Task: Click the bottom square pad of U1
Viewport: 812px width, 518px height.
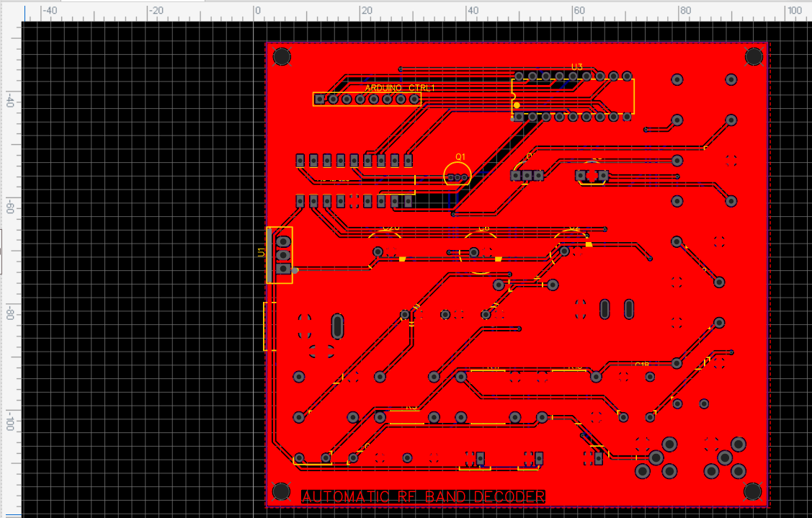Action: 284,269
